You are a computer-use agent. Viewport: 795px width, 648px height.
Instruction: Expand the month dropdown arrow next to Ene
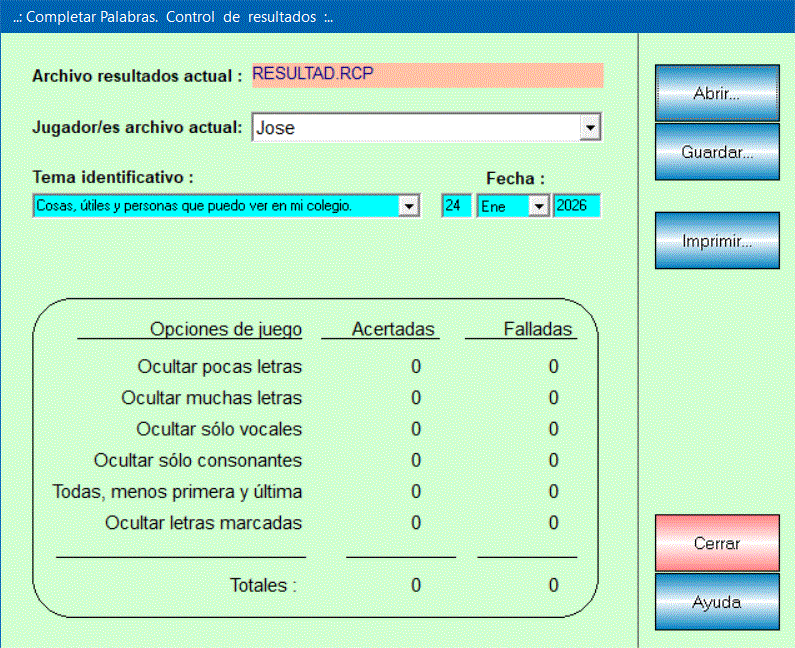click(538, 205)
